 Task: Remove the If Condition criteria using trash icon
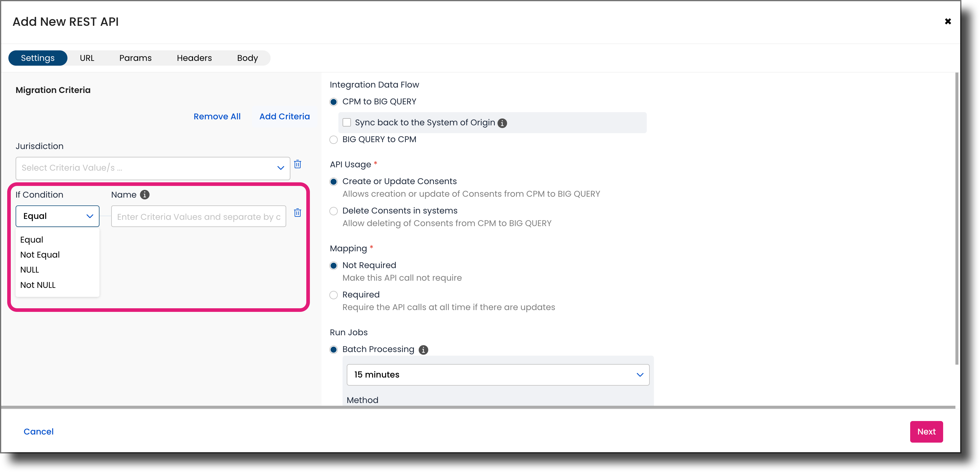[298, 213]
